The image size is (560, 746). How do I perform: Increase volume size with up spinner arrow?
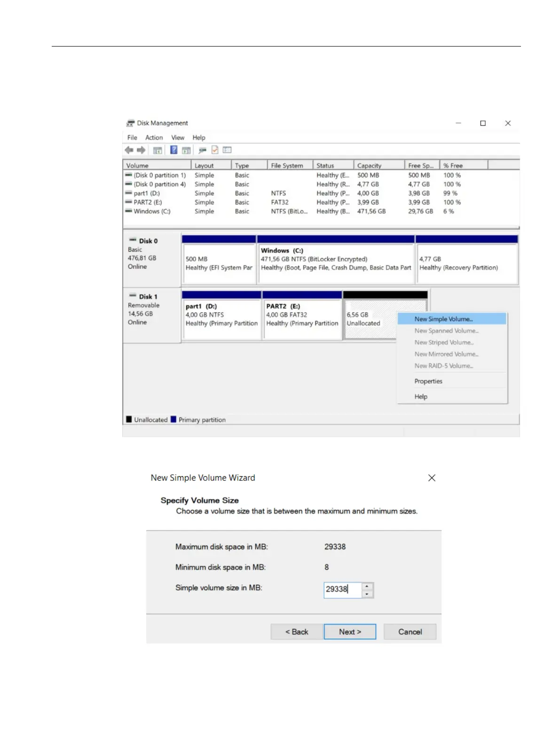coord(367,586)
